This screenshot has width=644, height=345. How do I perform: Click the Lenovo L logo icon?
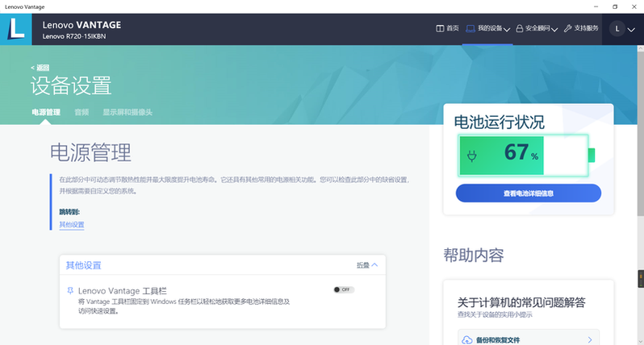(16, 28)
